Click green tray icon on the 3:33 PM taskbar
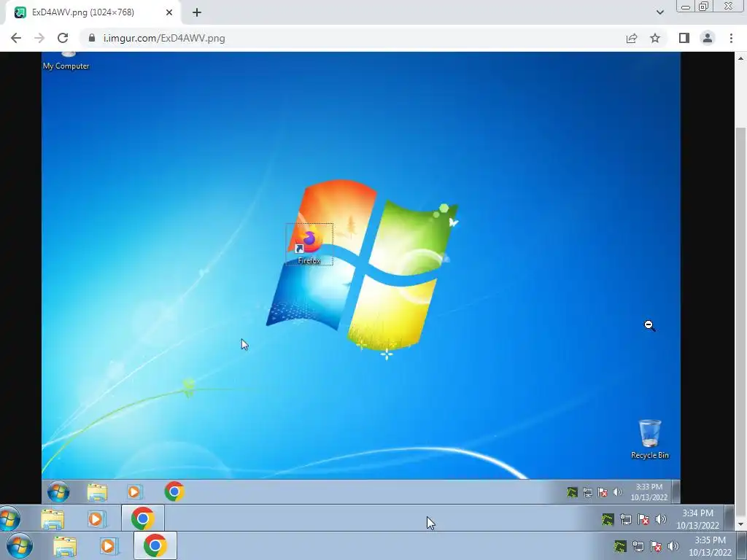 [x=572, y=492]
